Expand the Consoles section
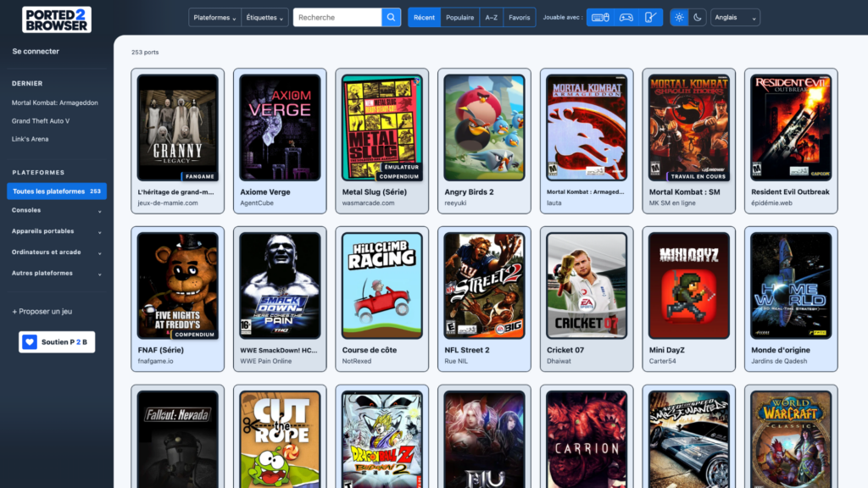868x488 pixels. pyautogui.click(x=57, y=210)
